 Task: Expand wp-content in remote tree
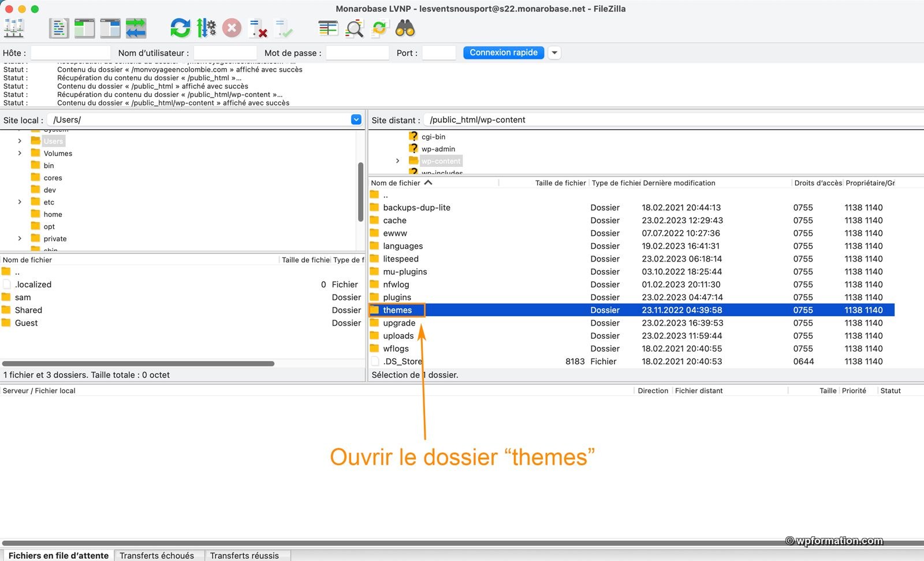[397, 161]
